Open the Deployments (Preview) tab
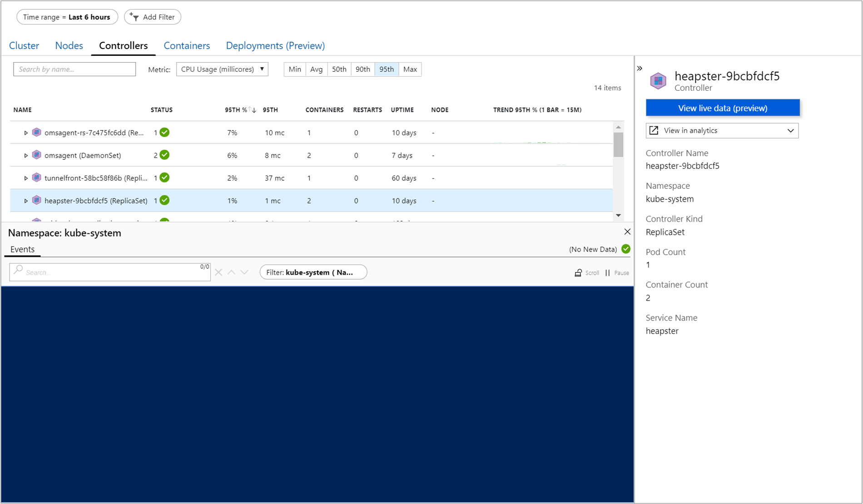The image size is (863, 504). (275, 46)
